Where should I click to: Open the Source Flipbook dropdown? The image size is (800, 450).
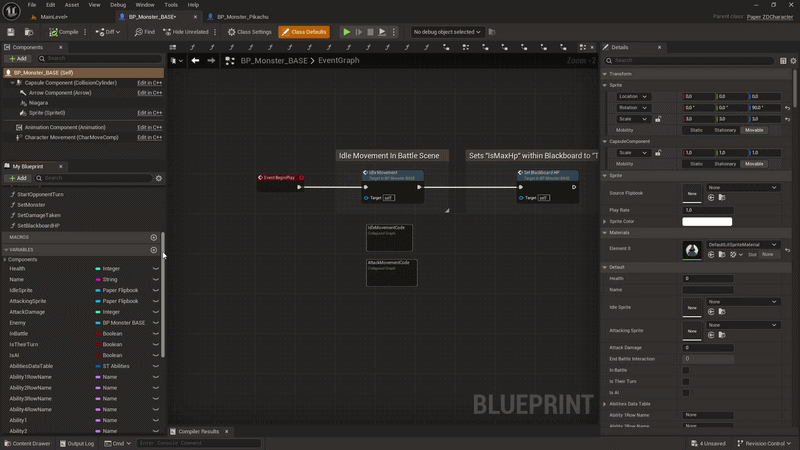point(743,187)
